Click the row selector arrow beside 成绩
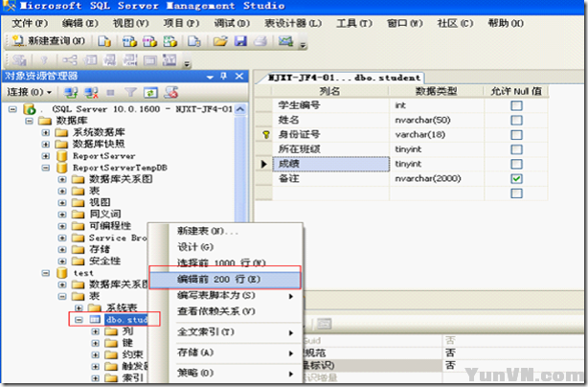The height and width of the screenshot is (387, 588). [263, 164]
